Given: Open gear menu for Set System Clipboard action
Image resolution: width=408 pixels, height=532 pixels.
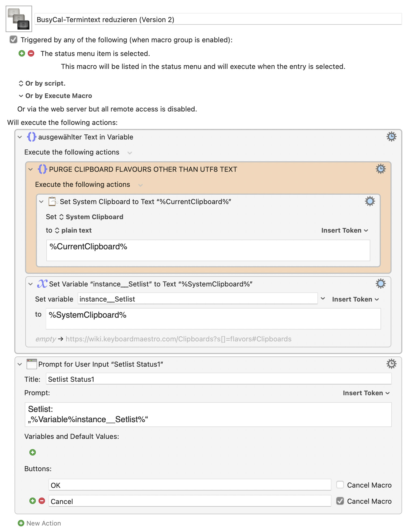Looking at the screenshot, I should [x=370, y=201].
